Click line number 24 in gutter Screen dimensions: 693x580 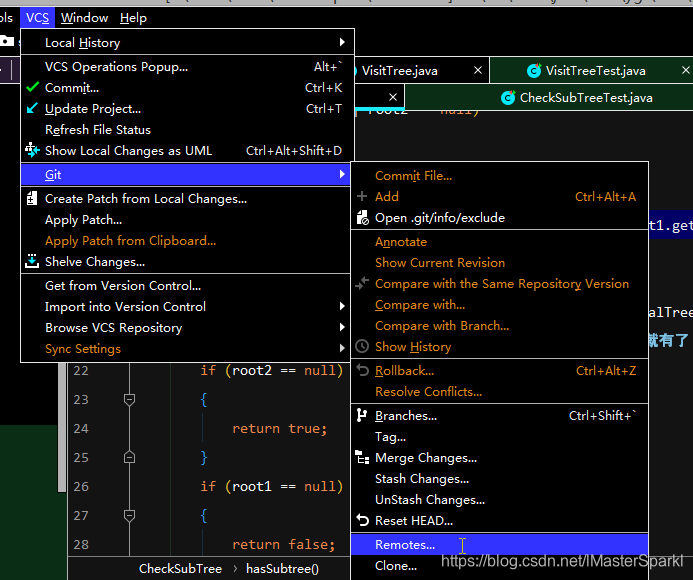81,428
